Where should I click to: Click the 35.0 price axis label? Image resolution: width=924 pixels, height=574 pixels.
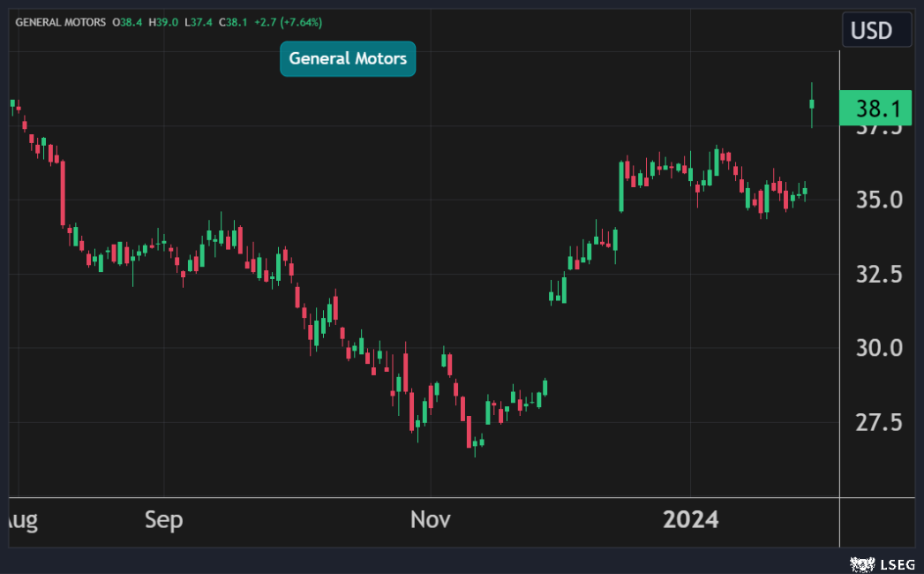point(877,200)
